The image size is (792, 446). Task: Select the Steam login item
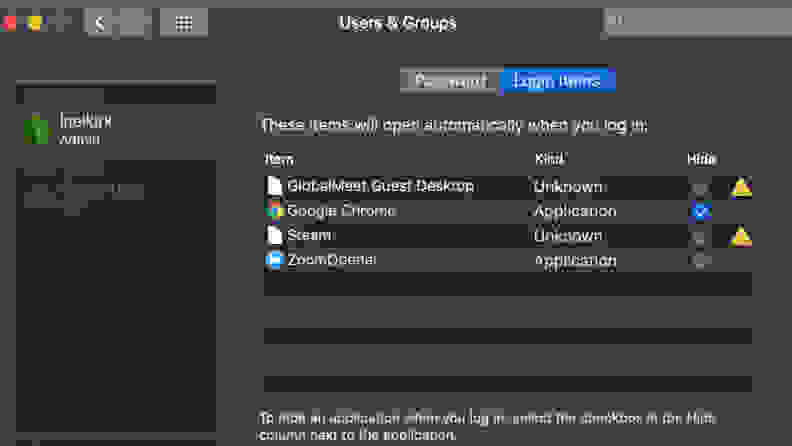click(x=508, y=236)
